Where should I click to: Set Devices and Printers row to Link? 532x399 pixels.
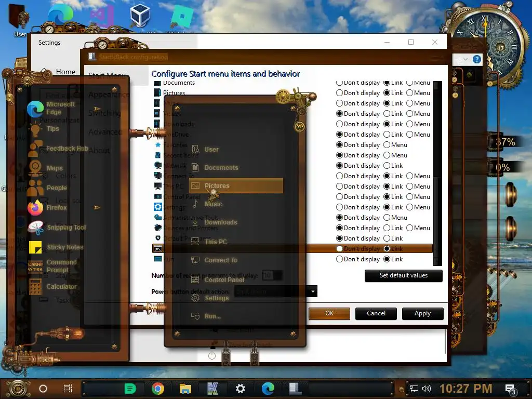(387, 228)
